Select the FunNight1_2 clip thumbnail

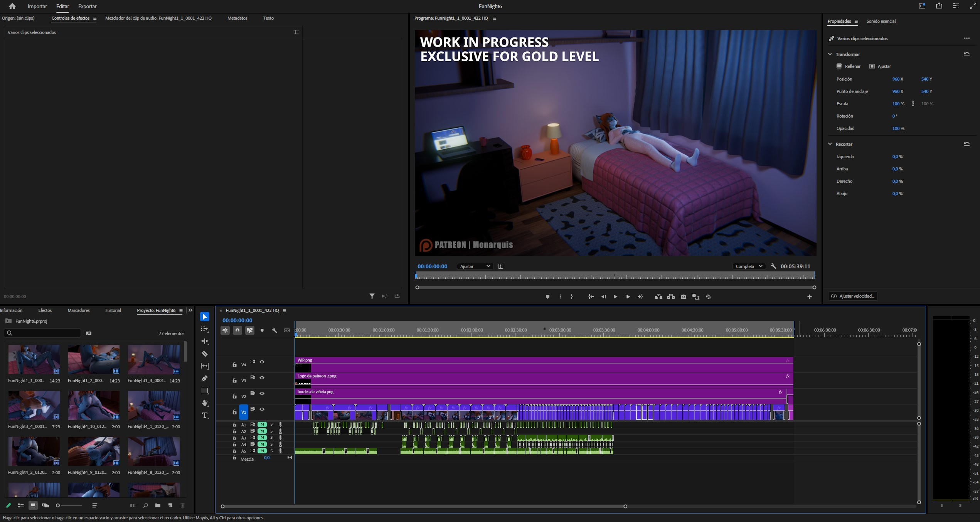click(94, 360)
